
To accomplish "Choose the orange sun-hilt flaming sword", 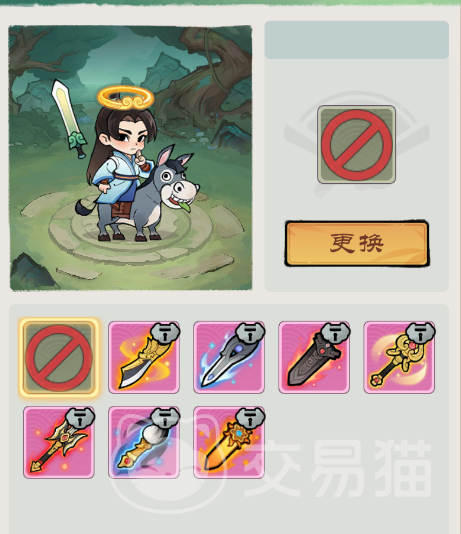I will pyautogui.click(x=229, y=442).
